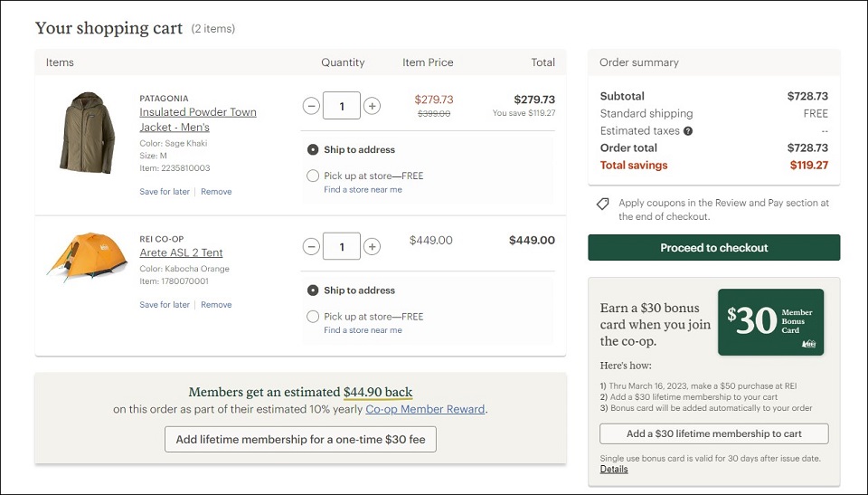The height and width of the screenshot is (495, 868).
Task: Click the jacket quantity input field
Action: [x=342, y=106]
